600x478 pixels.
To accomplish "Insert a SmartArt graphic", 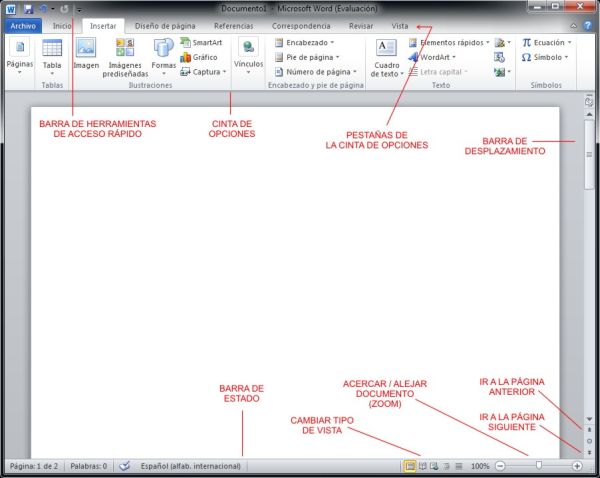I will point(201,42).
